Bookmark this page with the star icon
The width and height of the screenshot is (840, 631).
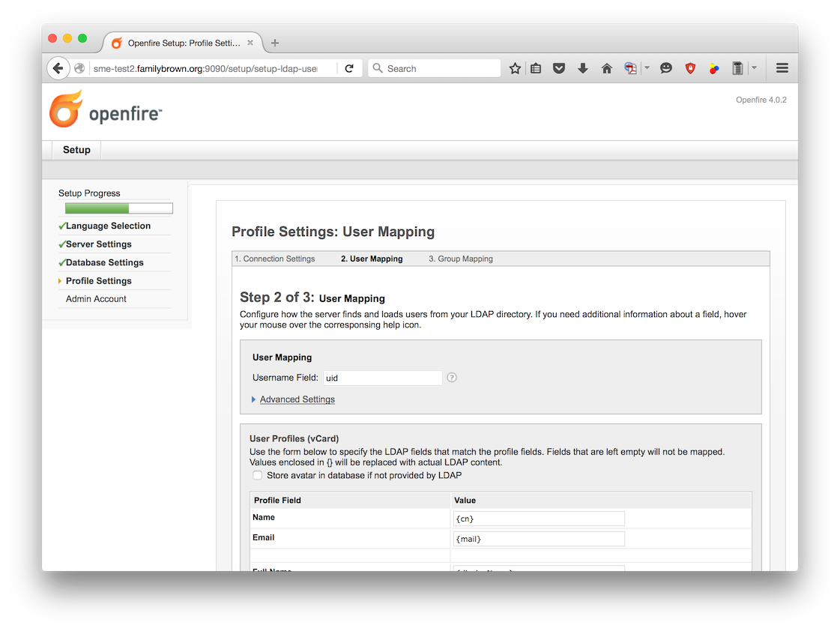point(515,68)
